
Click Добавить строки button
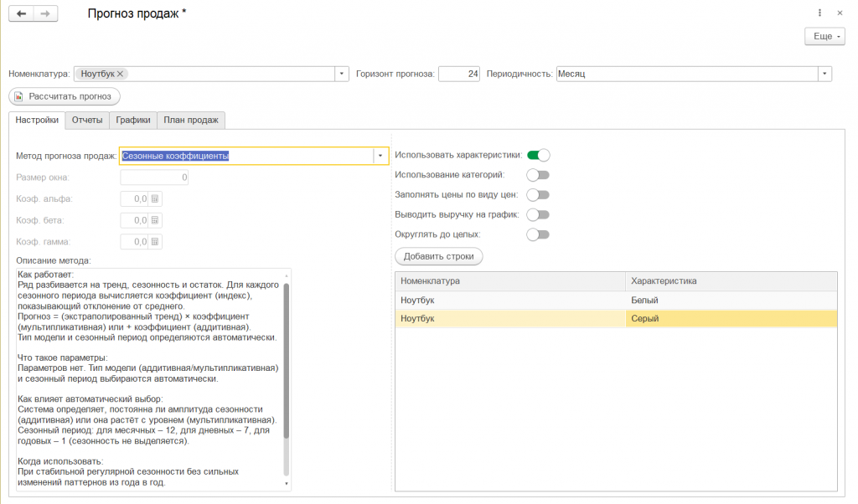(439, 256)
